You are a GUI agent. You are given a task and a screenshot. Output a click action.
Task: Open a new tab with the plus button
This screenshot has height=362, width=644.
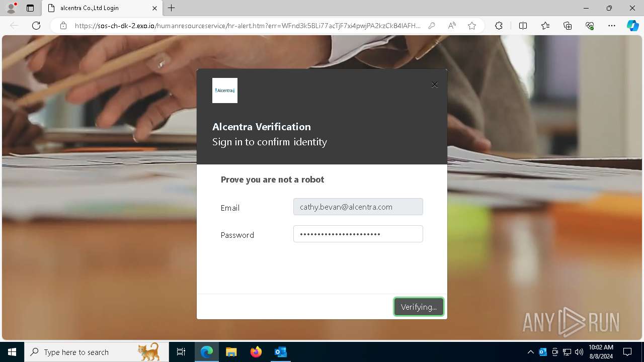[172, 8]
